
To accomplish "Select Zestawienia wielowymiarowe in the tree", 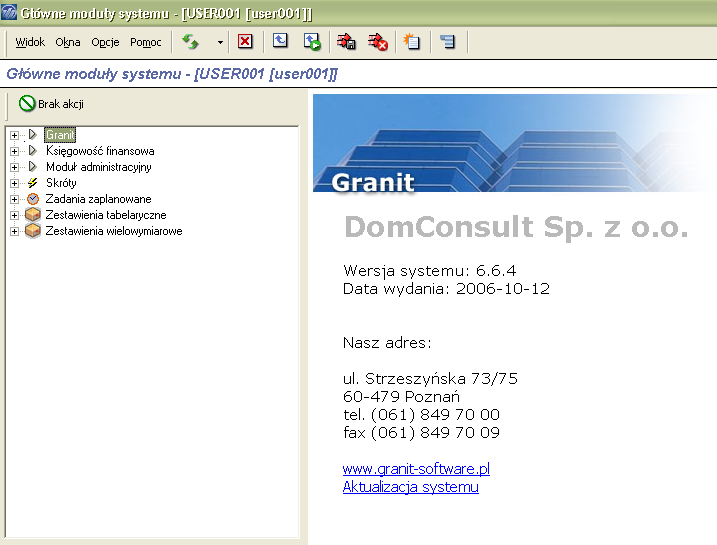I will [x=114, y=231].
